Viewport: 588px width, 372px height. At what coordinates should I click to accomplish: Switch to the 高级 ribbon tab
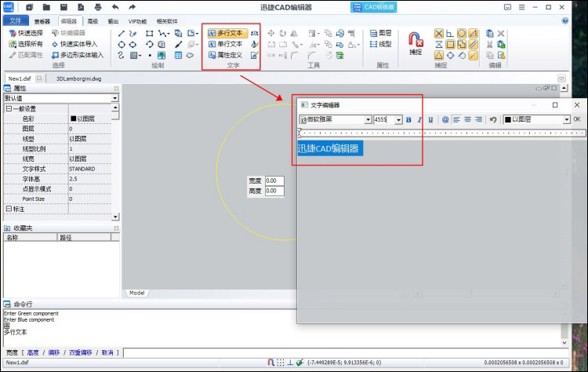pyautogui.click(x=93, y=21)
